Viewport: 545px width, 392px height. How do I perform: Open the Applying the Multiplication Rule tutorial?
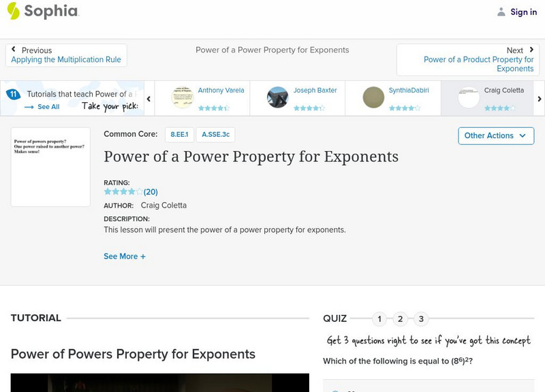click(65, 59)
